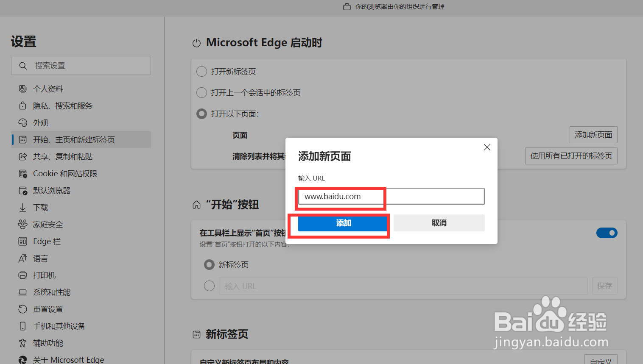643x364 pixels.
Task: Click the 保存 button for home URL
Action: [x=605, y=286]
